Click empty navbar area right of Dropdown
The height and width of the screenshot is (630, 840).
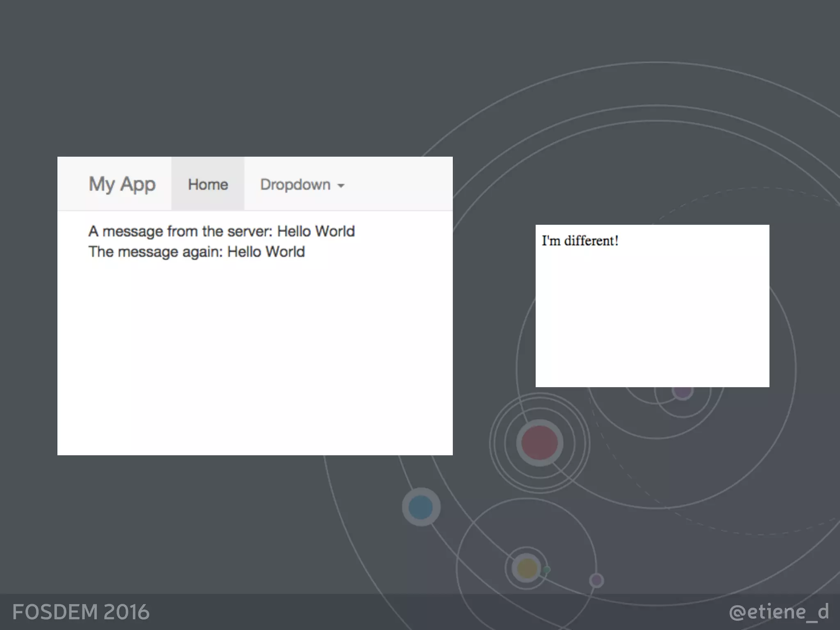click(402, 185)
